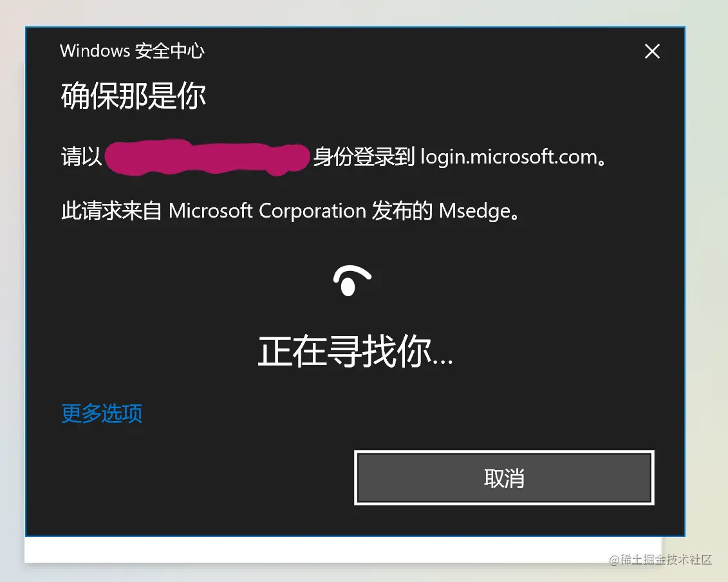This screenshot has height=582, width=728.
Task: Click the 请以 text before the account
Action: [x=81, y=156]
